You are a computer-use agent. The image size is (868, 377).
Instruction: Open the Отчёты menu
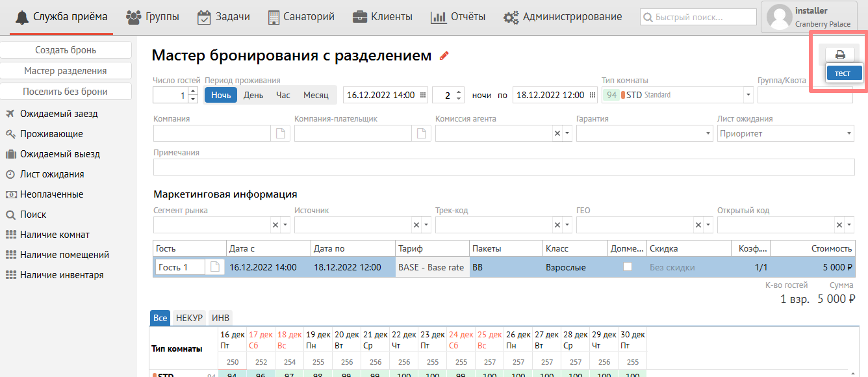click(458, 17)
